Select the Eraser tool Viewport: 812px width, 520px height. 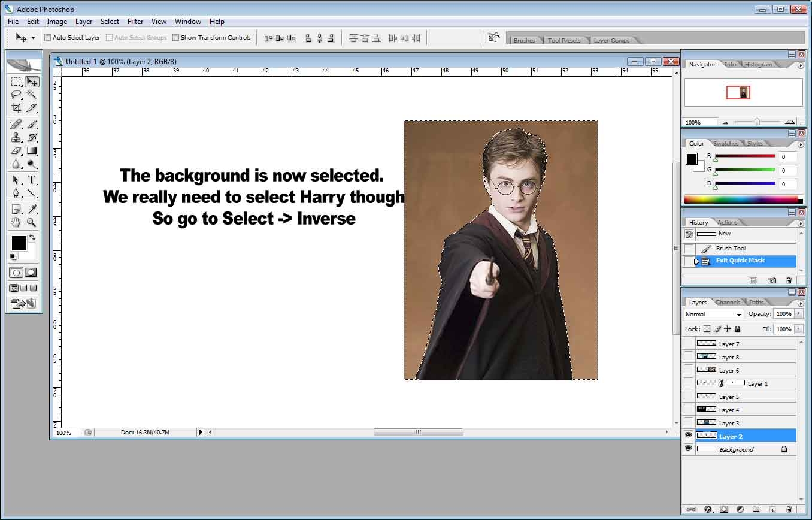point(16,151)
